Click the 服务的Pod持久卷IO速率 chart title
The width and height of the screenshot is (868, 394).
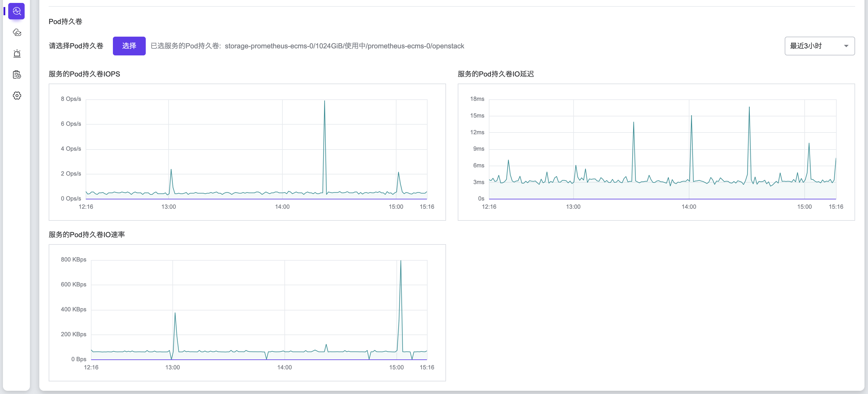tap(87, 235)
